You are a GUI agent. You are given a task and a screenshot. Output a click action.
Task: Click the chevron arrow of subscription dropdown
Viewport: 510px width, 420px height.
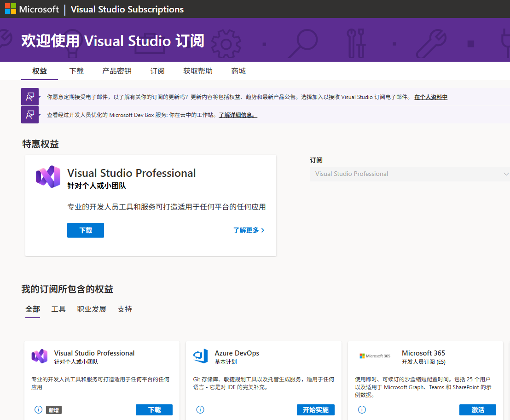pyautogui.click(x=506, y=174)
